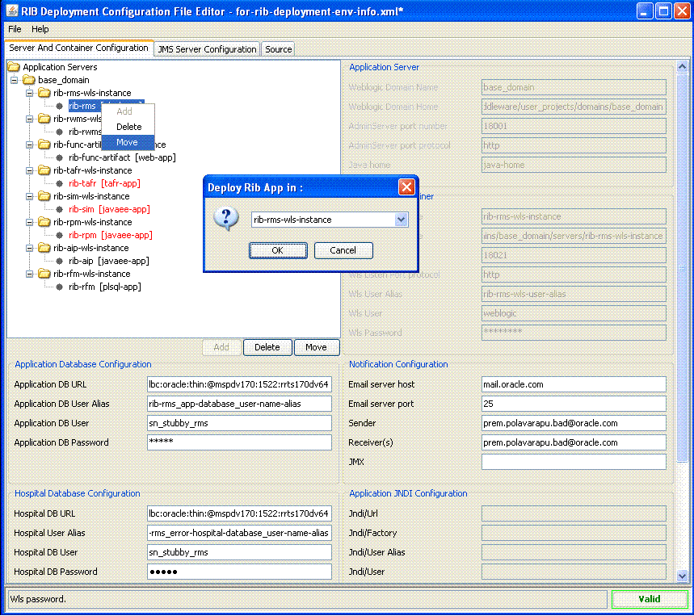This screenshot has width=694, height=616.
Task: Select rib-rpm [javaee-app] tree item
Action: click(x=111, y=235)
